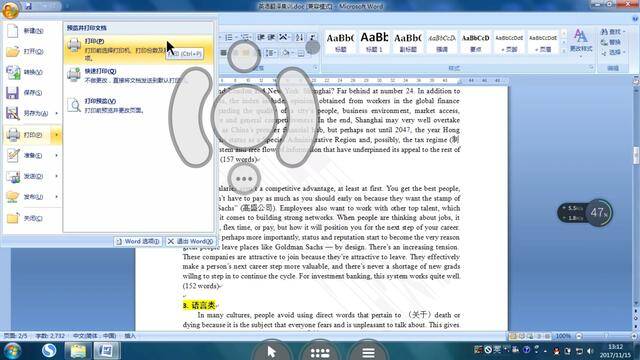Click the Word 选项 button
Image resolution: width=640 pixels, height=360 pixels.
point(138,242)
